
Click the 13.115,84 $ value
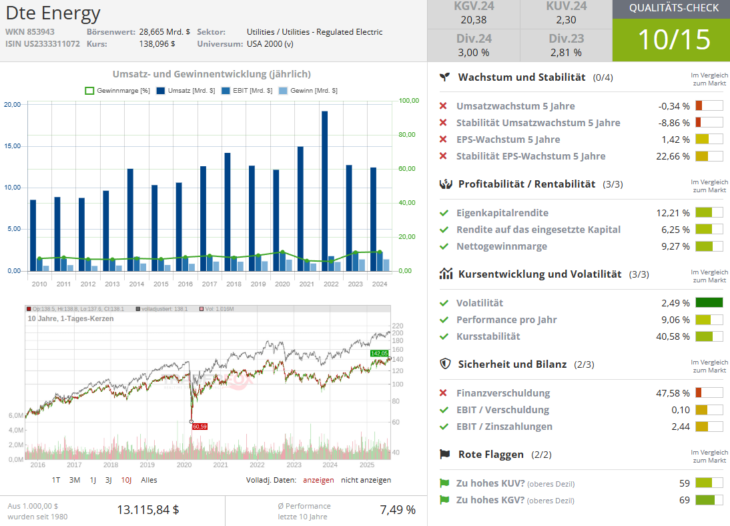pos(148,510)
